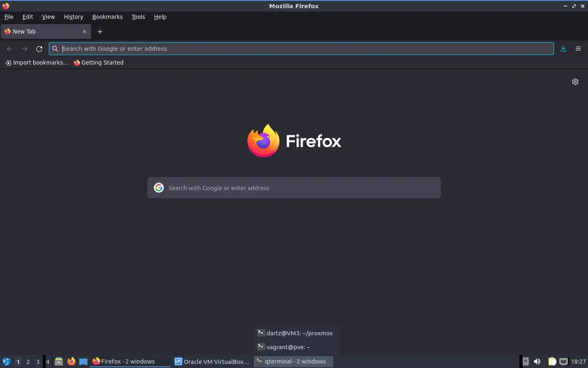Minimize the Mozilla Firefox window

(x=566, y=6)
